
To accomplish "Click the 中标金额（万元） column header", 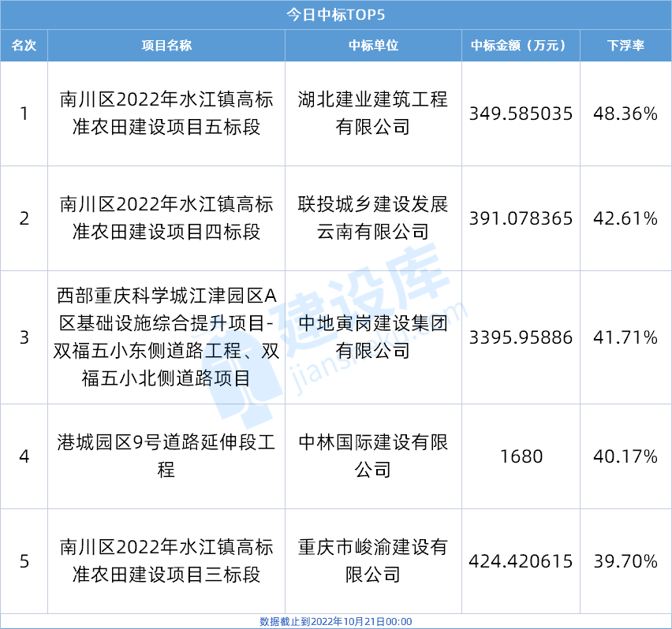I will tap(520, 46).
